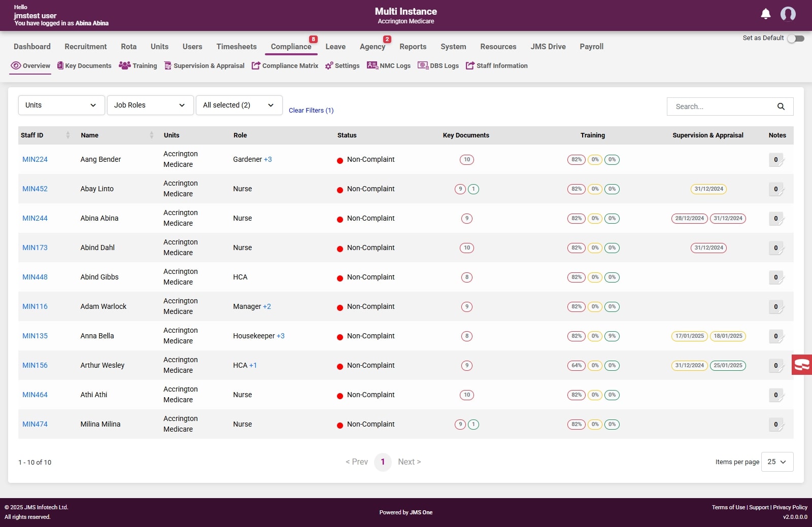Screen dimensions: 812x527
Task: Click the 82% training badge for Abay Linto
Action: [x=576, y=189]
